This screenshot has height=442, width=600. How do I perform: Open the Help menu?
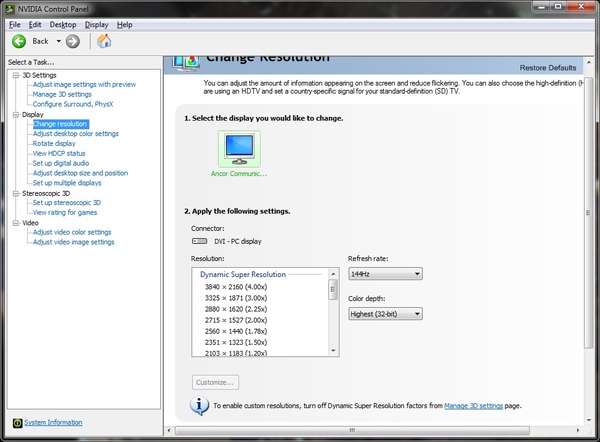pos(124,25)
